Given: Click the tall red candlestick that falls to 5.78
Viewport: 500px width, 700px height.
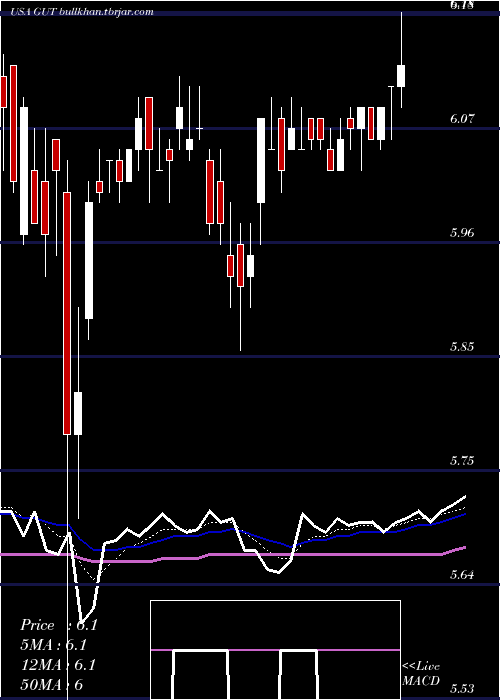Looking at the screenshot, I should pyautogui.click(x=67, y=313).
